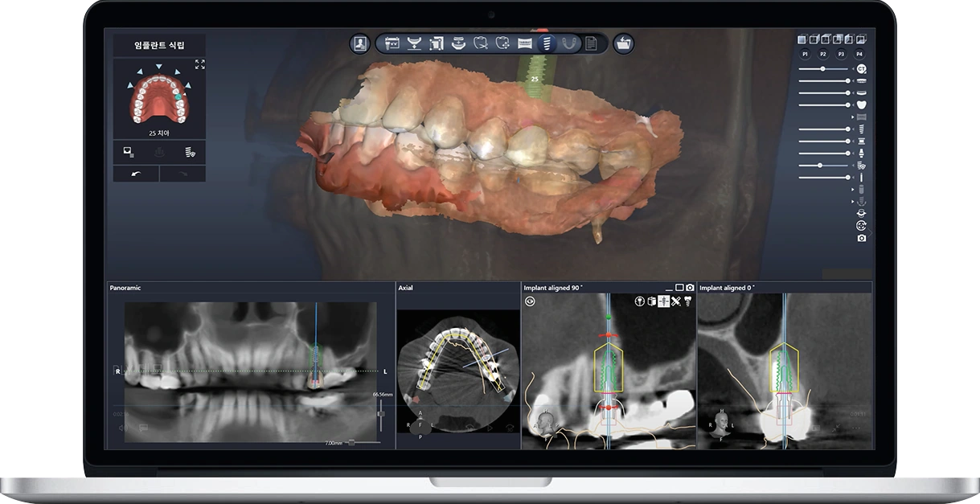Choose the P4 view preset
980x504 pixels.
859,54
